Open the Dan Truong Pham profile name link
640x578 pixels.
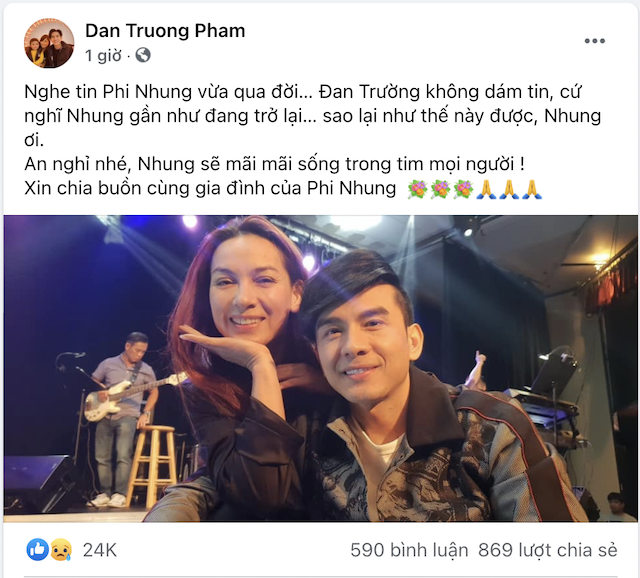click(165, 31)
